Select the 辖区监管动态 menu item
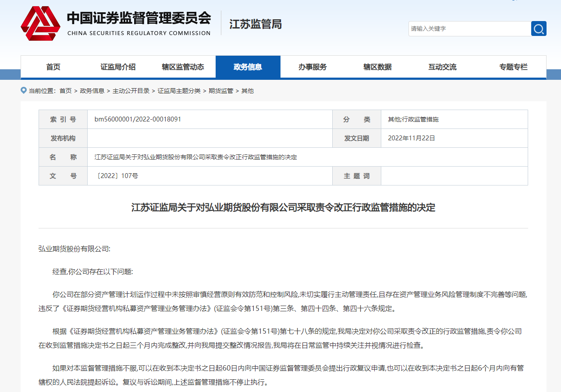Image resolution: width=561 pixels, height=392 pixels. tap(183, 67)
